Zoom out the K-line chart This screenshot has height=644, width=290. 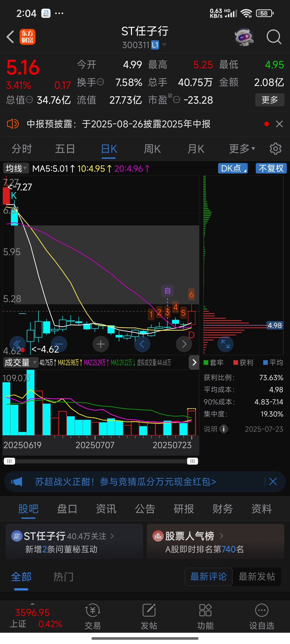click(x=59, y=344)
